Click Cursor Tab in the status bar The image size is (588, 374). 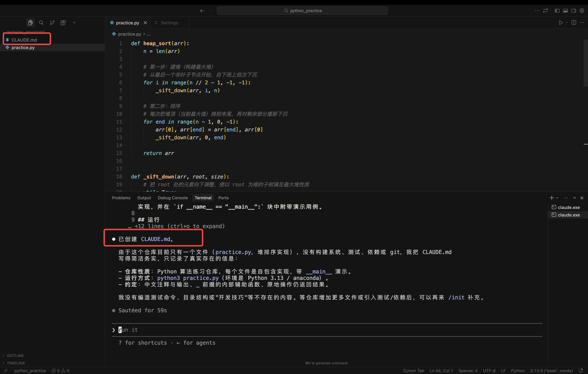click(x=413, y=371)
